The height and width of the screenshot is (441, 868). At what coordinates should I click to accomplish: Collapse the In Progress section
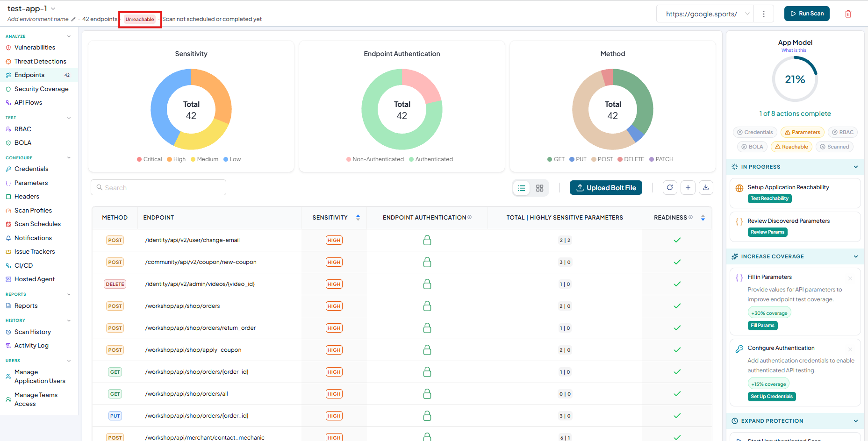tap(856, 167)
